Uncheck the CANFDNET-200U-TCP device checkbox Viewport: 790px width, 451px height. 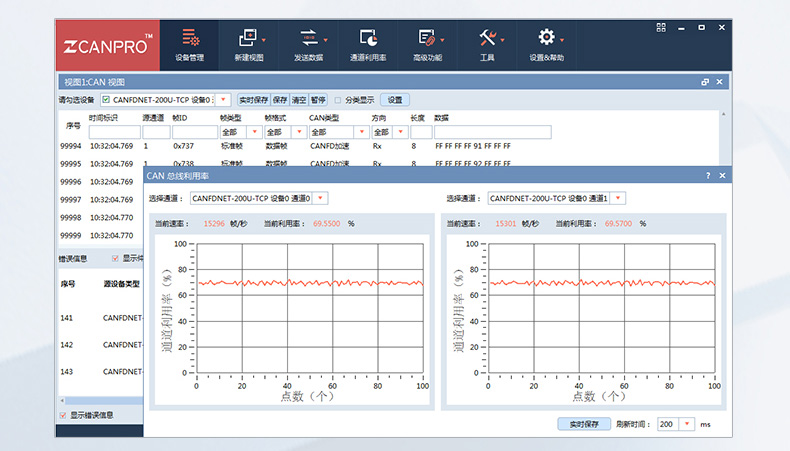106,100
